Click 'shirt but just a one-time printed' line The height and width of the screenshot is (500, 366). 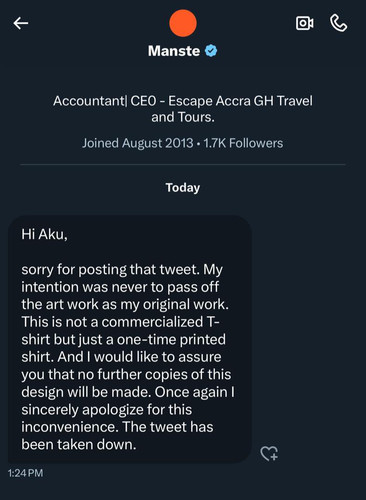(x=124, y=339)
